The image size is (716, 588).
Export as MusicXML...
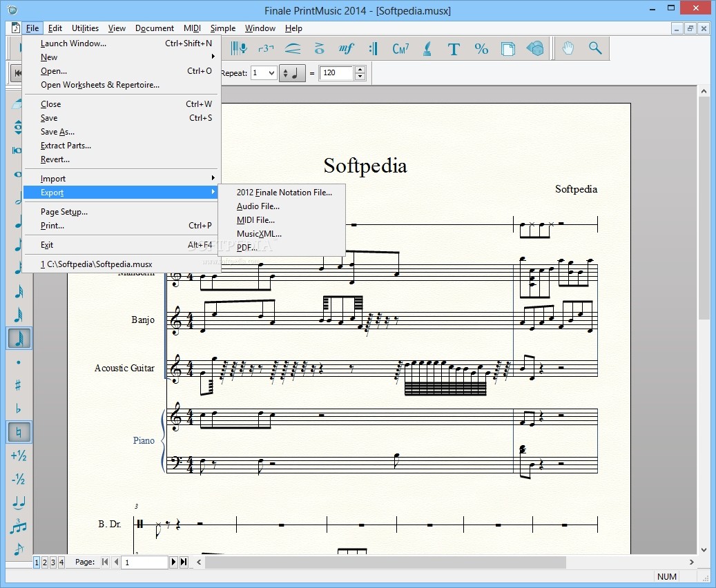tap(282, 234)
